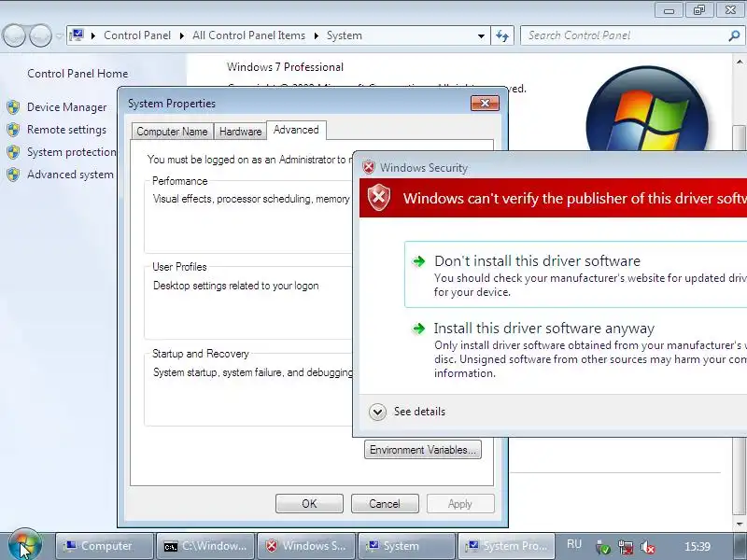Click the computer icon in the address bar
The width and height of the screenshot is (747, 560).
(77, 35)
